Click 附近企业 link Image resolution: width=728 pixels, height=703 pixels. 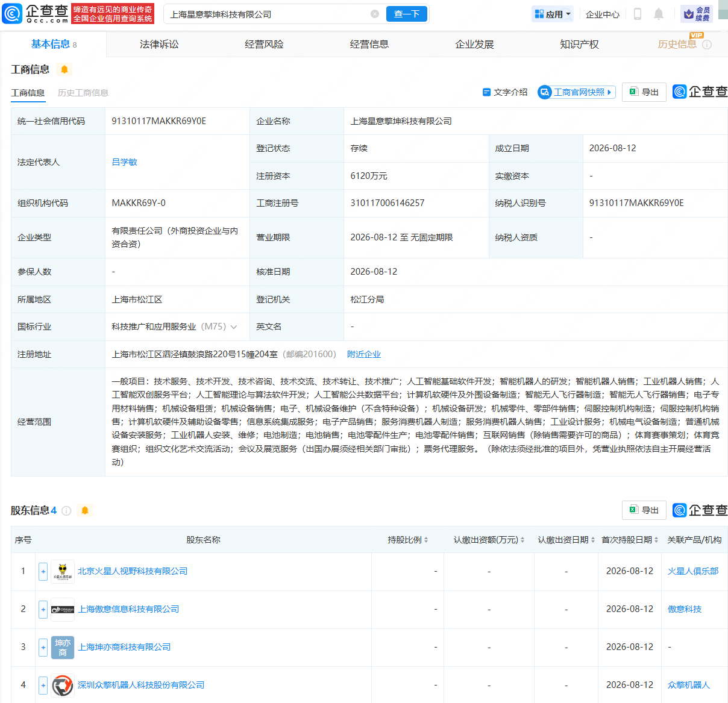tap(364, 354)
